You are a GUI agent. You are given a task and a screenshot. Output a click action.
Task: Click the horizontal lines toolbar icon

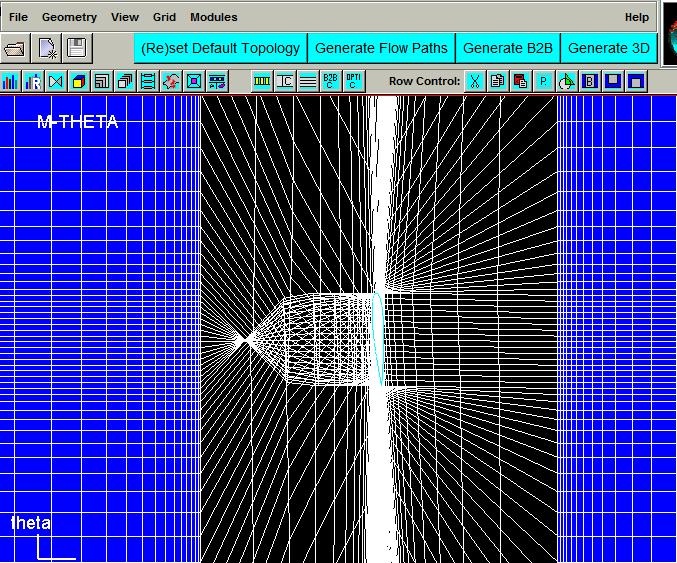coord(307,81)
